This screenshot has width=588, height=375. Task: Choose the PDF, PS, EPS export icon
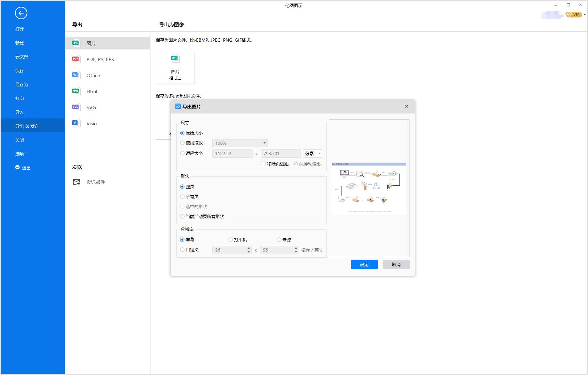tap(76, 59)
